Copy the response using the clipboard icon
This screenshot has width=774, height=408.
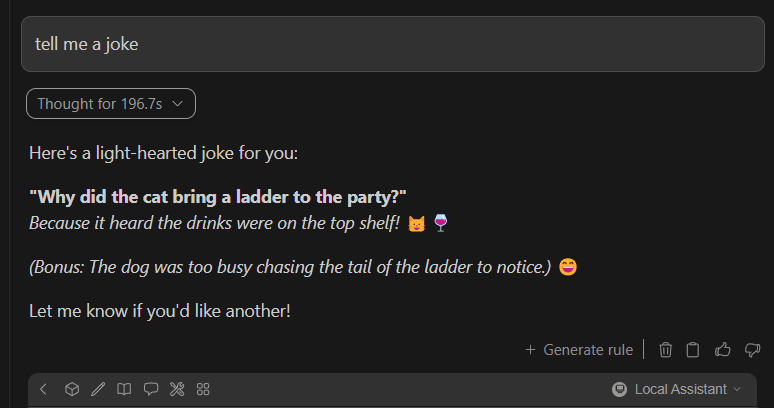693,350
